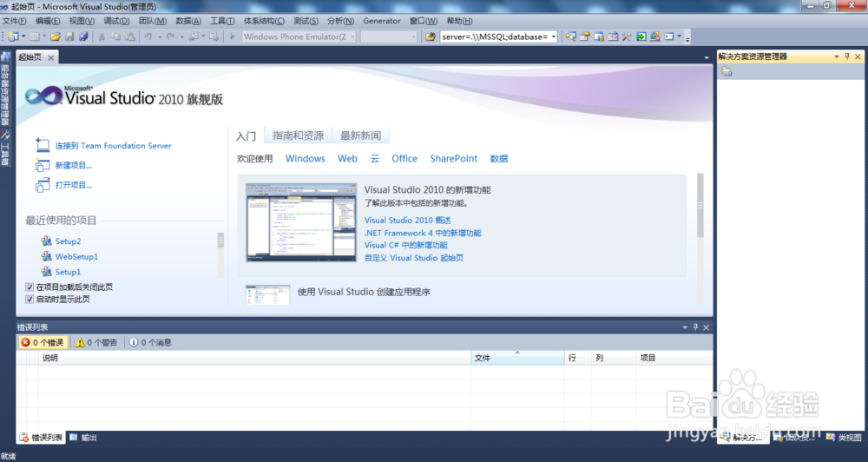Sort error list by 文件 column header

click(x=517, y=358)
